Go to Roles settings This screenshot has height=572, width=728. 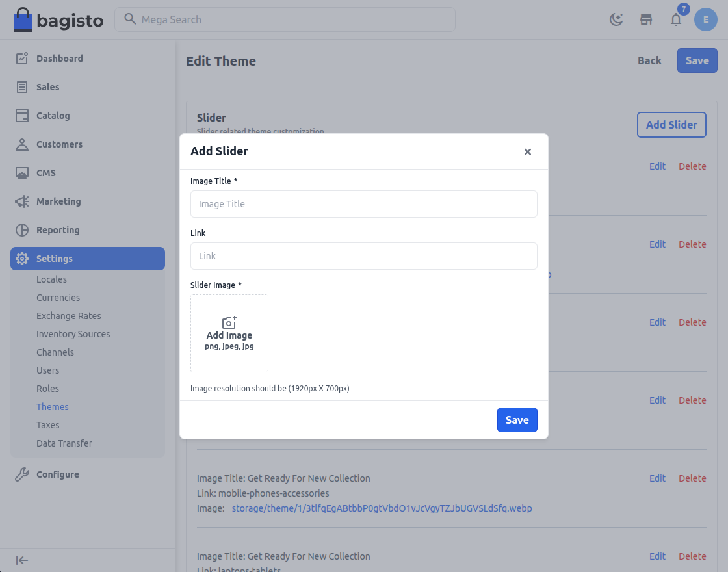(48, 389)
